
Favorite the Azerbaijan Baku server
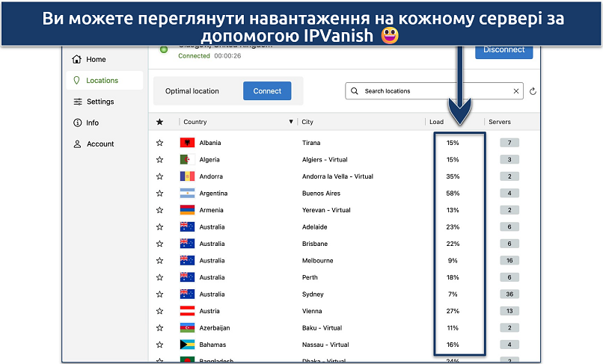tap(159, 328)
